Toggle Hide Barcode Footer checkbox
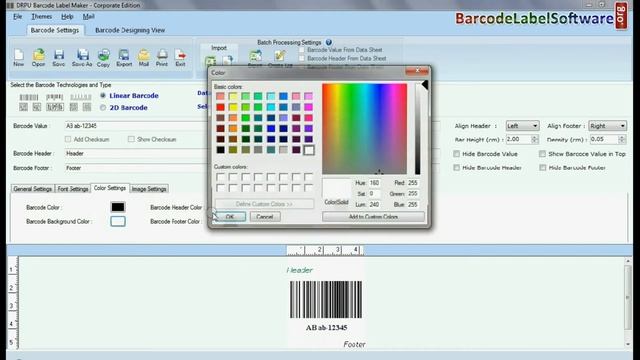The height and width of the screenshot is (360, 640). point(542,168)
